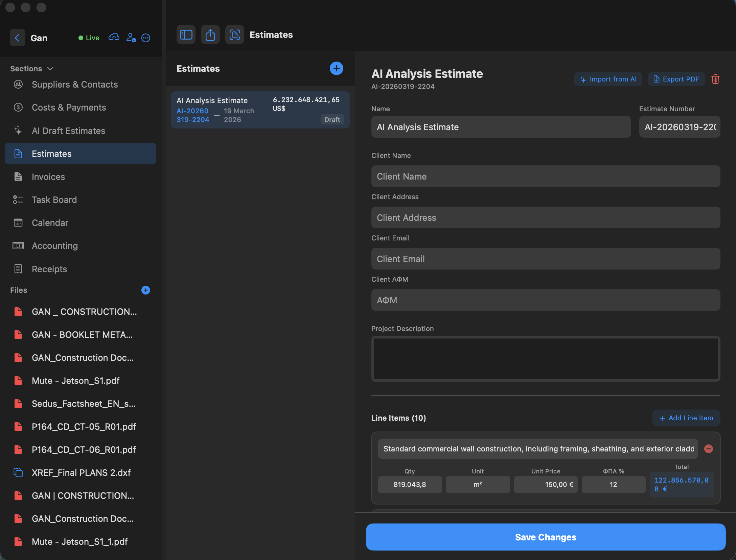736x560 pixels.
Task: Add a new file with Files plus icon
Action: point(146,290)
